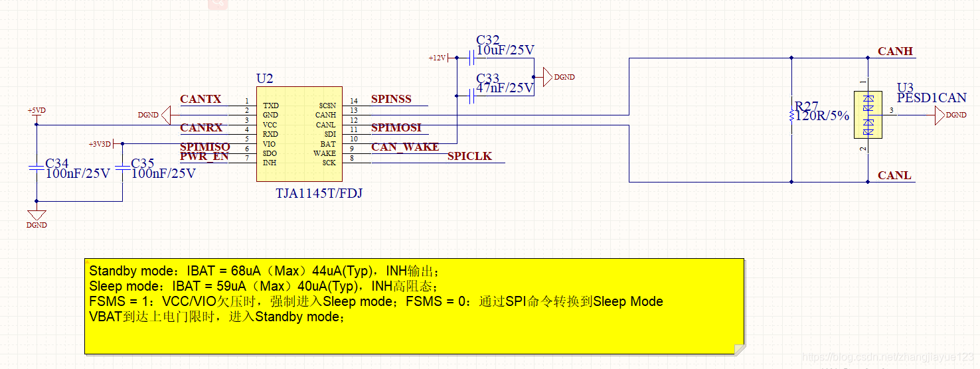Select the SPIMISO net label
980x369 pixels.
pyautogui.click(x=205, y=147)
